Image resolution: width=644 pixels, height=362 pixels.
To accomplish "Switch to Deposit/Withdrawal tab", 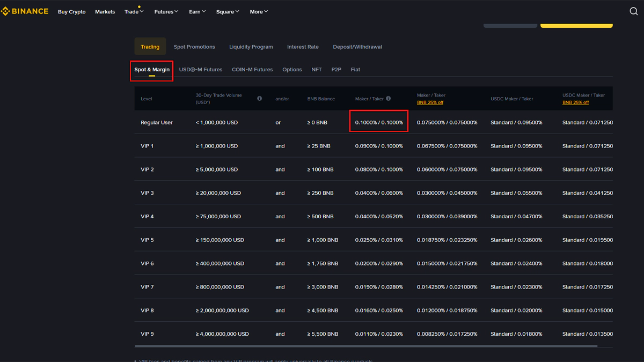I will click(357, 47).
